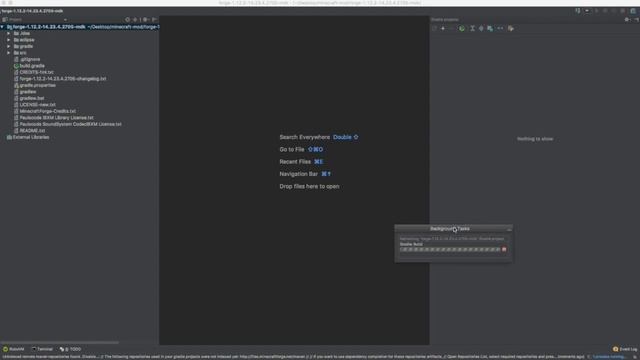Hide the Gradle projects panel
The image size is (640, 360).
636,20
